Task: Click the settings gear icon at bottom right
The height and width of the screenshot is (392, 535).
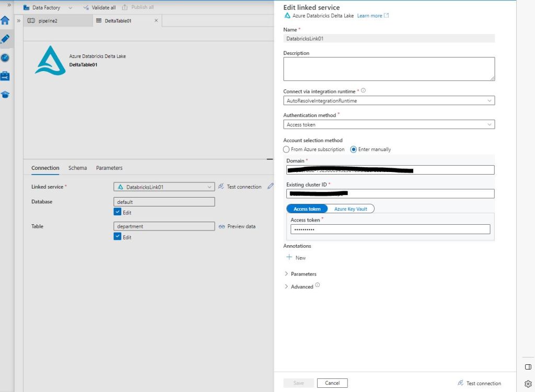Action: (528, 383)
